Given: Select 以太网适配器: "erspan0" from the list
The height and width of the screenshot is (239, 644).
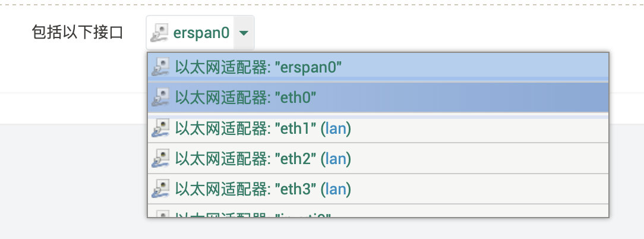Looking at the screenshot, I should (x=258, y=67).
